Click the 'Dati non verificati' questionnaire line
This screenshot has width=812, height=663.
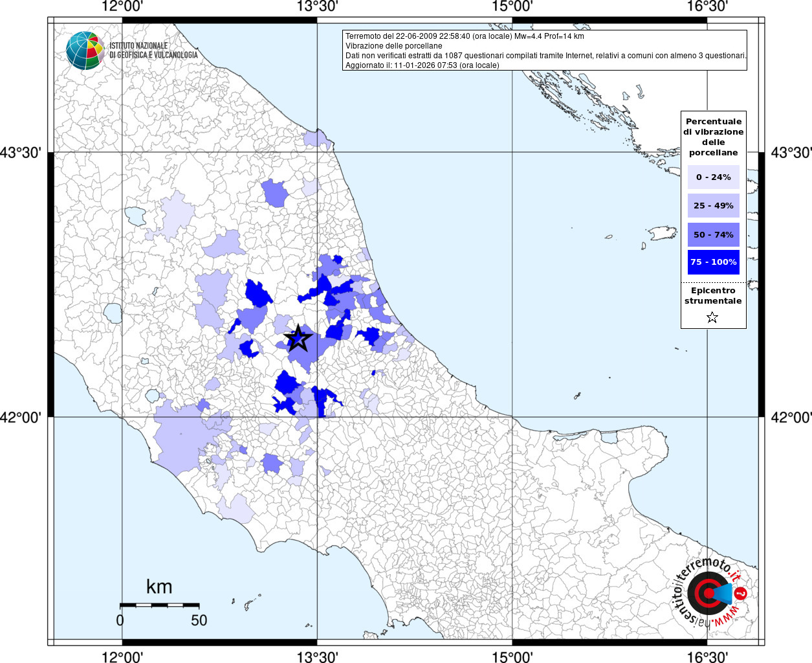pos(546,56)
